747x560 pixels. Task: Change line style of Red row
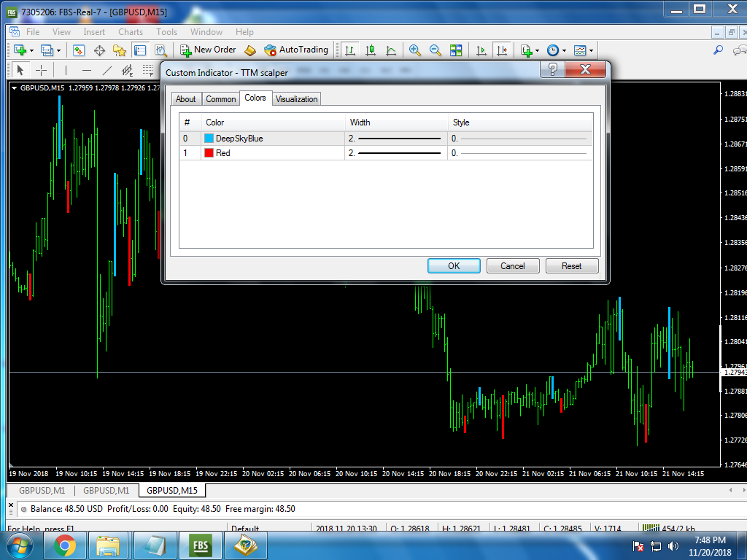click(520, 153)
